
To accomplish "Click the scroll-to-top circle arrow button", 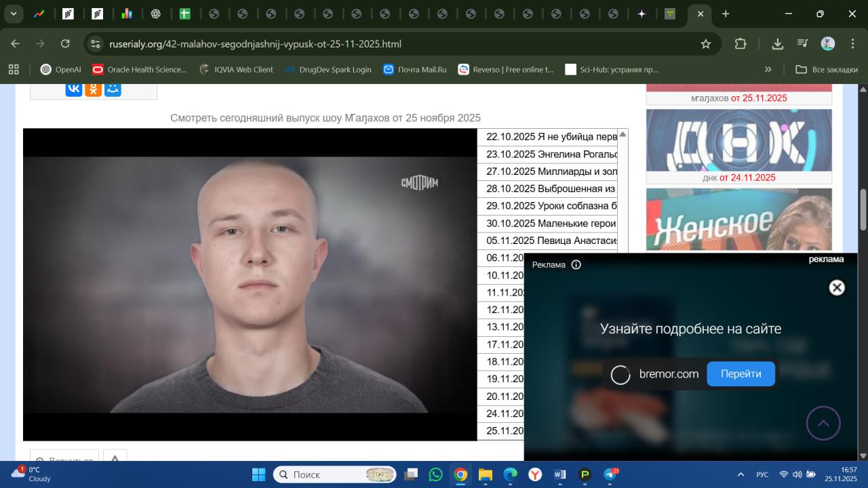I will click(x=823, y=424).
